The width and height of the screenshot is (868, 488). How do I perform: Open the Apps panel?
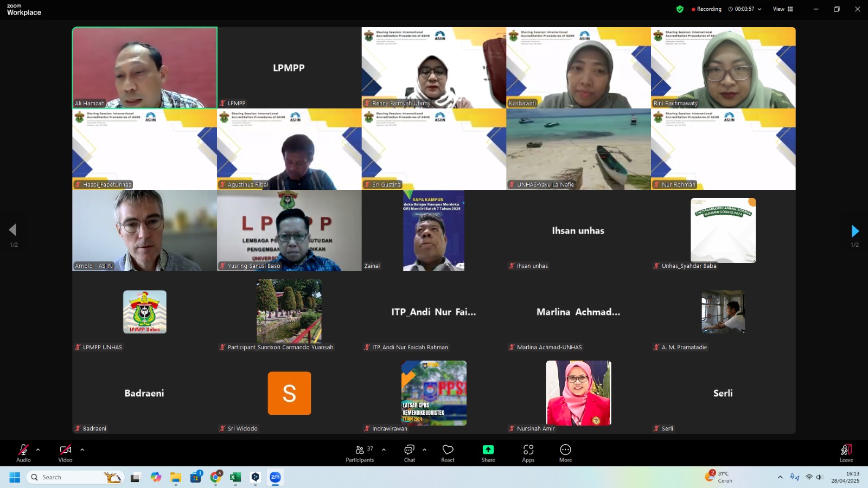tap(528, 452)
